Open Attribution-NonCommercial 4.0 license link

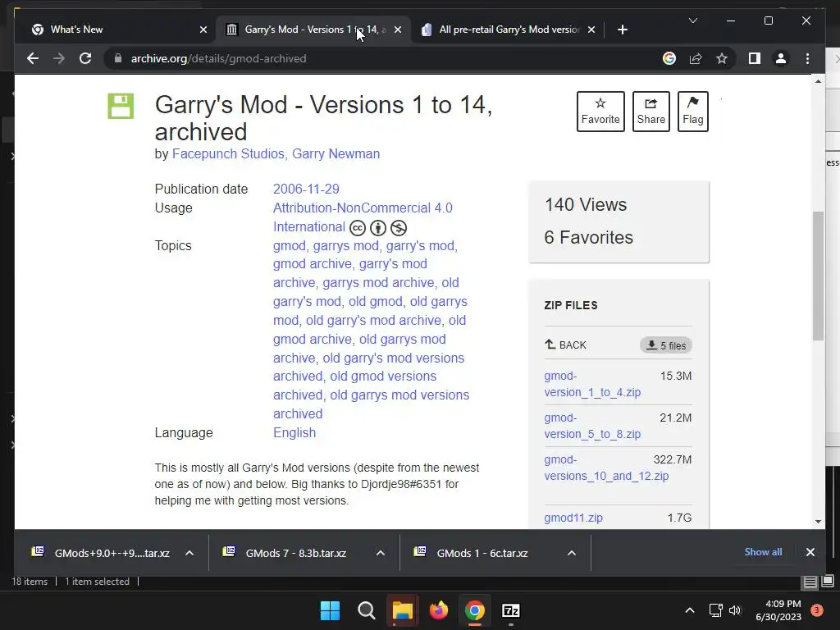click(x=363, y=217)
